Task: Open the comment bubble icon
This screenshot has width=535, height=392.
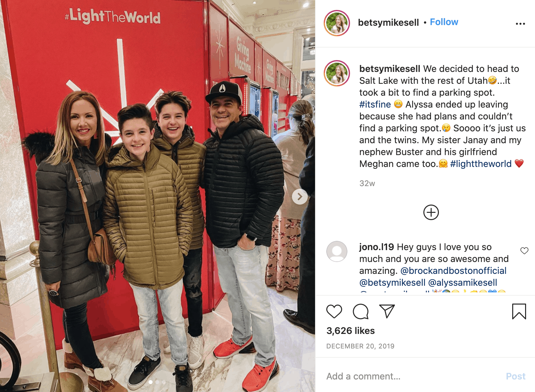Action: (x=360, y=311)
